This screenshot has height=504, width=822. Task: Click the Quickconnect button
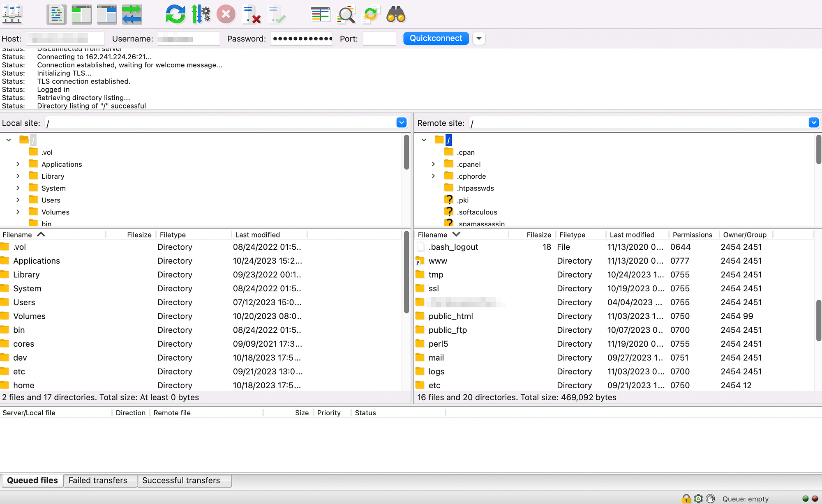436,38
